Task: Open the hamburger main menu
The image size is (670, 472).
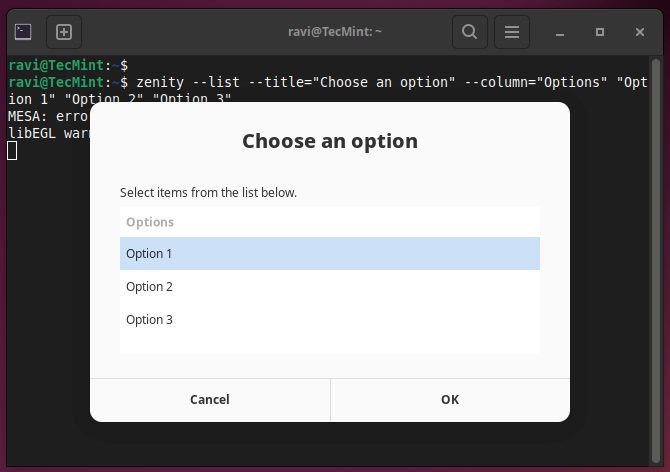Action: pos(511,32)
